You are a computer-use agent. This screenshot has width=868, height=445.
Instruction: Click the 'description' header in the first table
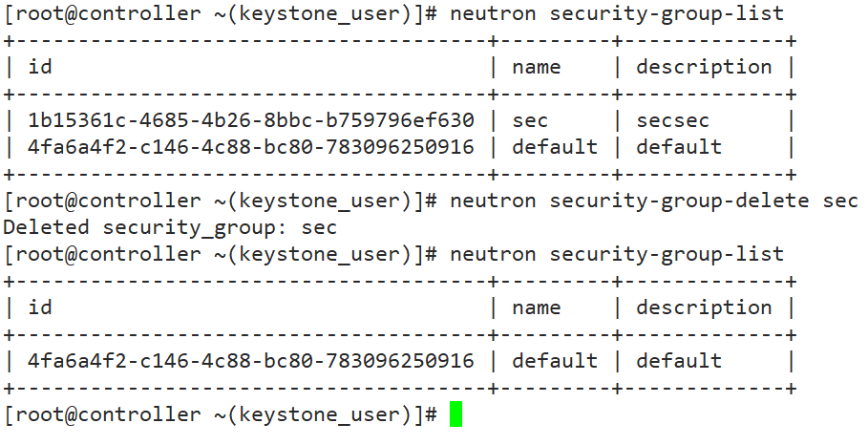(704, 67)
